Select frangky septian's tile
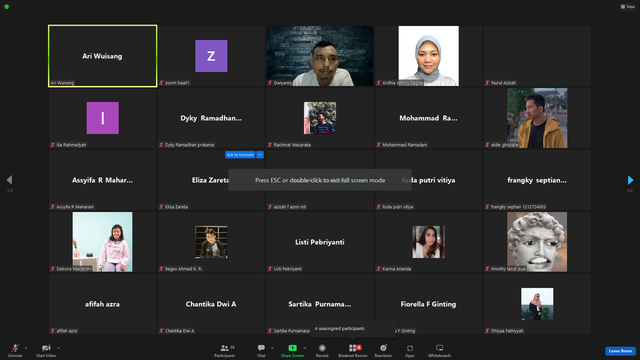 [537, 180]
